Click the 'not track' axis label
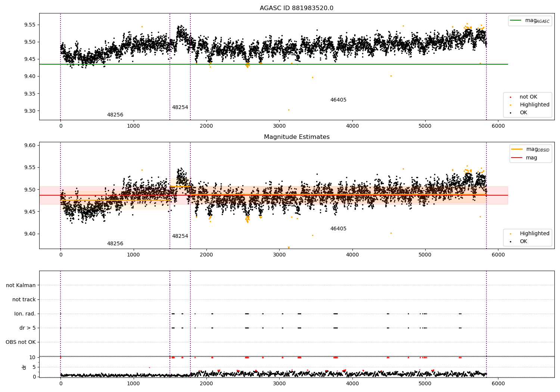This screenshot has width=560, height=392. pyautogui.click(x=24, y=300)
